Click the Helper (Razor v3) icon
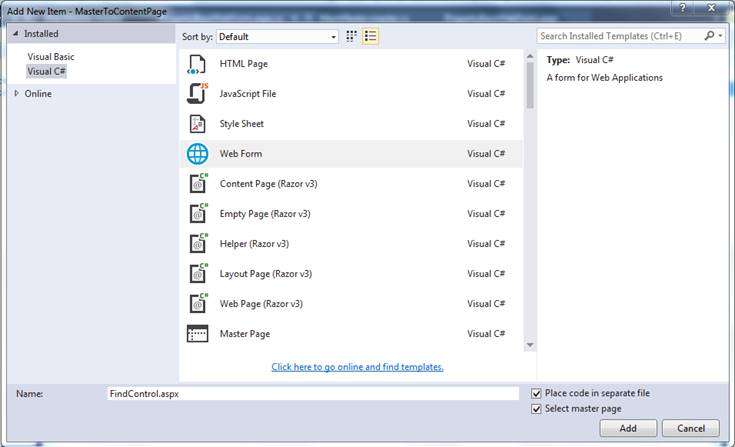 198,243
